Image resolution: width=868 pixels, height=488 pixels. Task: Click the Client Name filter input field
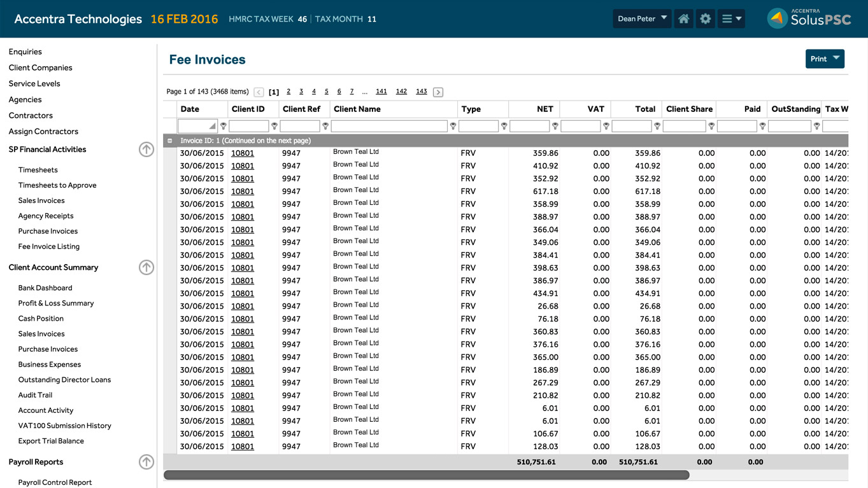coord(388,127)
